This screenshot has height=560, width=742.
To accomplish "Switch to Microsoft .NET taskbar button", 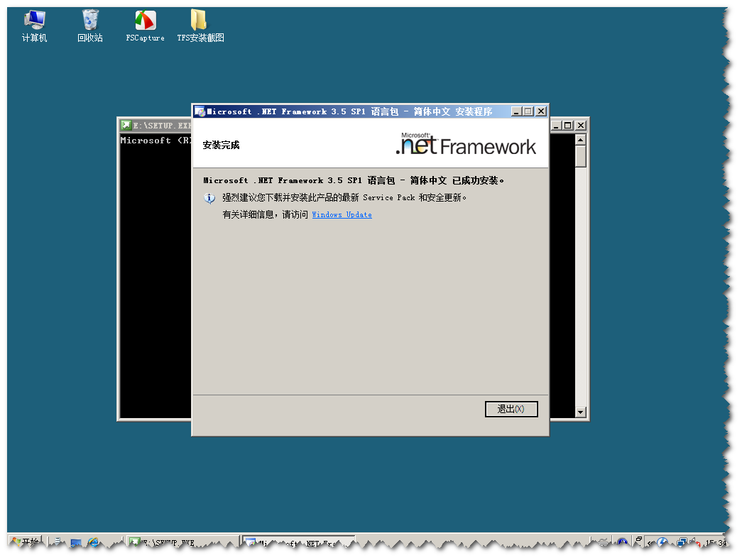I will point(299,542).
